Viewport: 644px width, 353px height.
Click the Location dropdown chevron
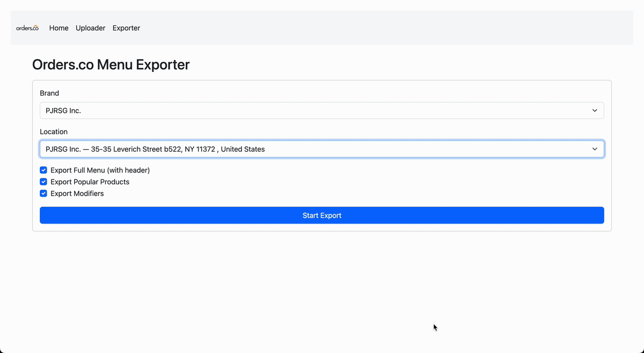pyautogui.click(x=595, y=149)
